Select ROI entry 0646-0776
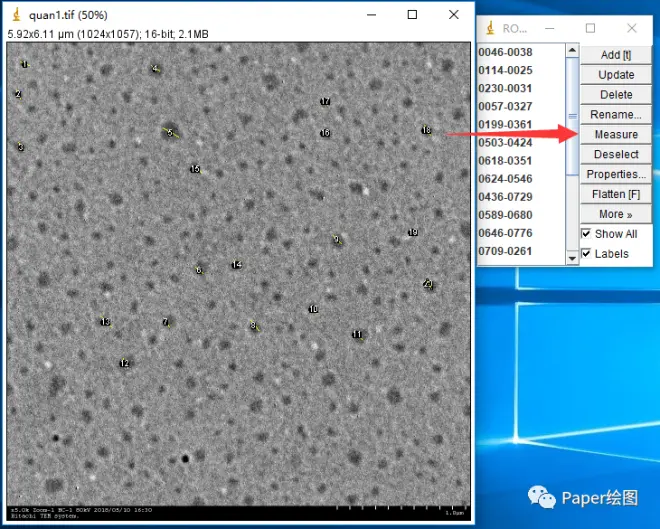 [506, 233]
